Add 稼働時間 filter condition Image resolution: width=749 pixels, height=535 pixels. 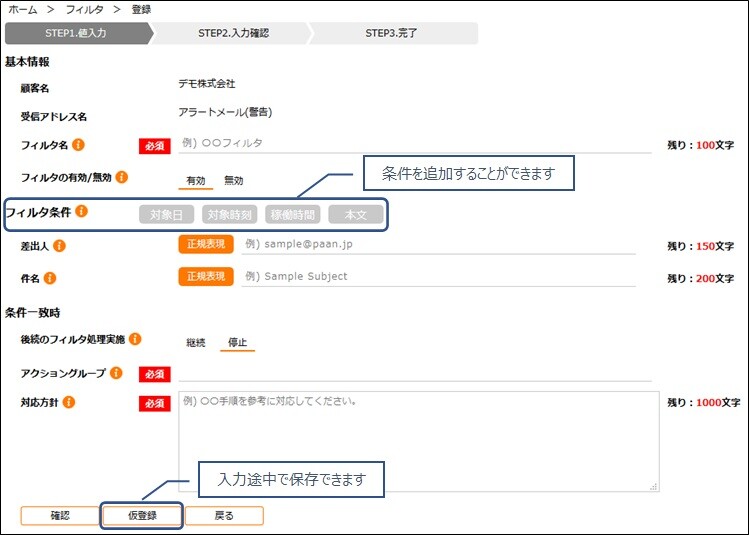[292, 214]
